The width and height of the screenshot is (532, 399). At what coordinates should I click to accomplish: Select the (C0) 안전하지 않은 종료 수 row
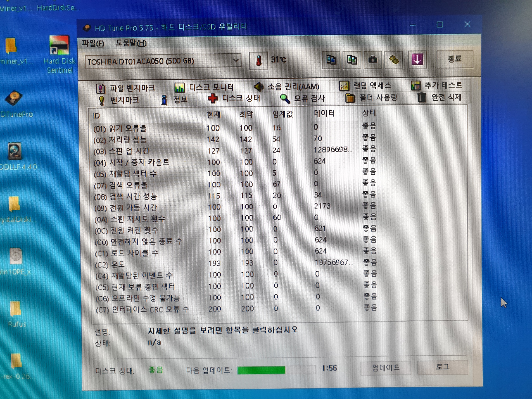[x=236, y=241]
